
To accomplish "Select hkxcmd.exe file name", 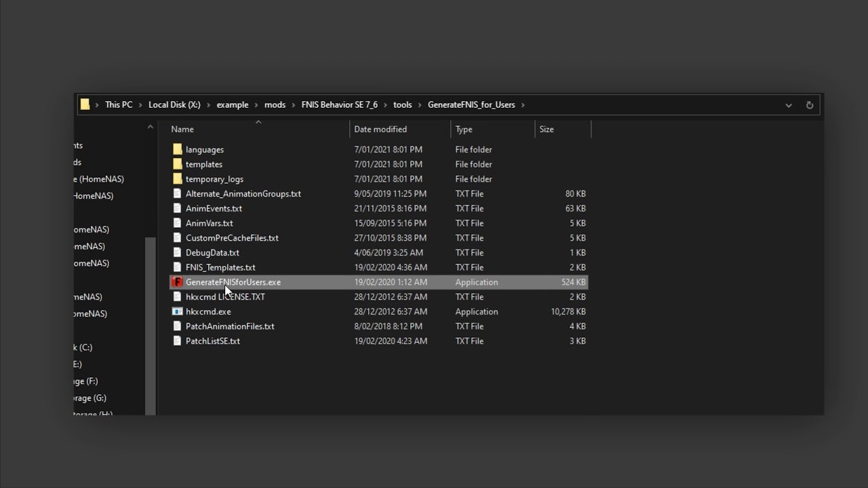I will click(x=208, y=312).
